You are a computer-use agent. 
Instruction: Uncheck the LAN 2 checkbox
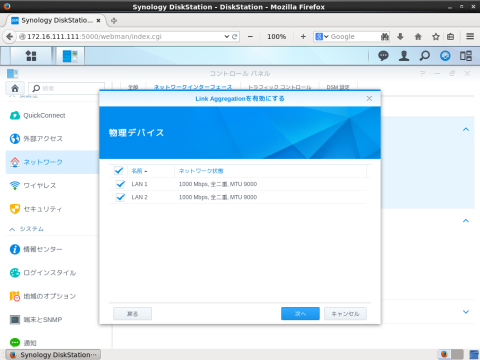(x=120, y=197)
